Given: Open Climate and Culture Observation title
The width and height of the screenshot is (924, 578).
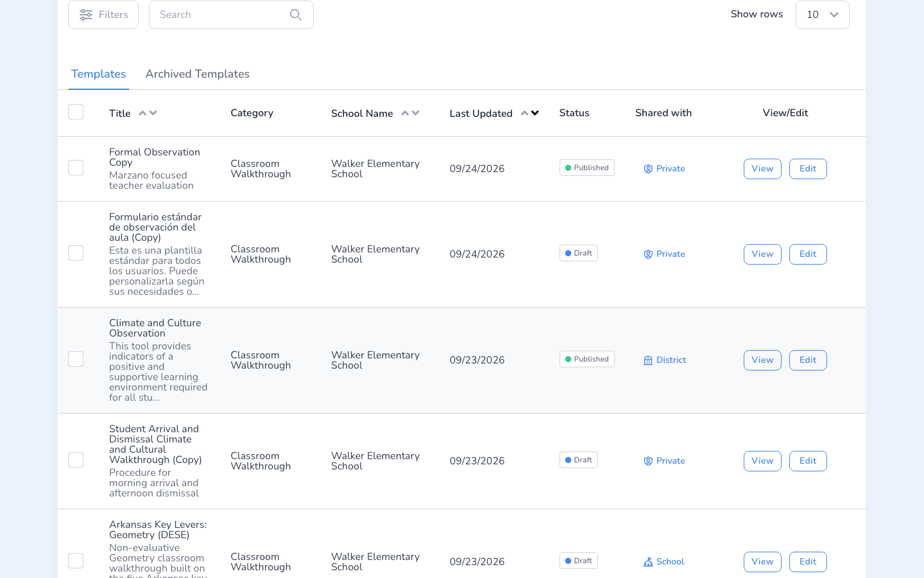Looking at the screenshot, I should coord(155,328).
